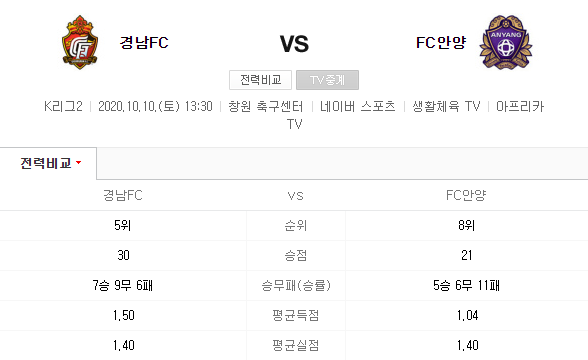
Task: Click the 네이버 스포츠 broadcast link
Action: point(358,106)
